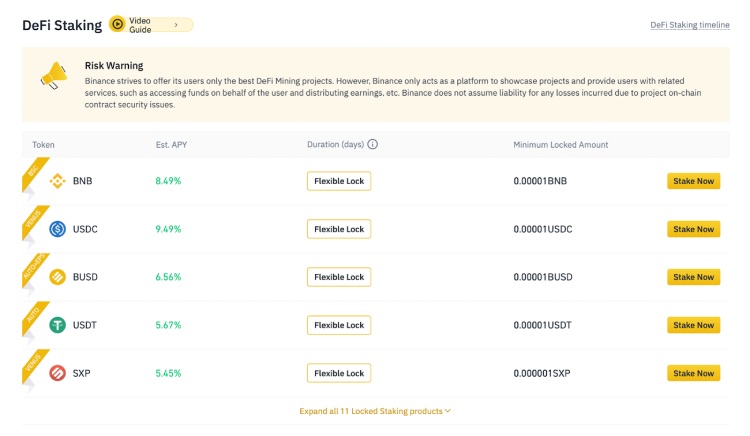Open the Video Guide chevron arrow
The image size is (750, 436).
coord(176,24)
